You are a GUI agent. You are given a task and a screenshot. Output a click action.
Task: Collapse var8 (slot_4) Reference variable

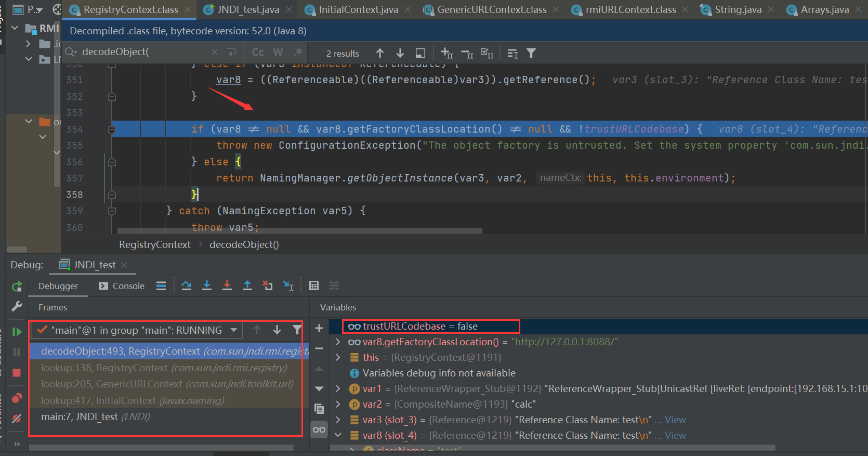click(x=338, y=435)
